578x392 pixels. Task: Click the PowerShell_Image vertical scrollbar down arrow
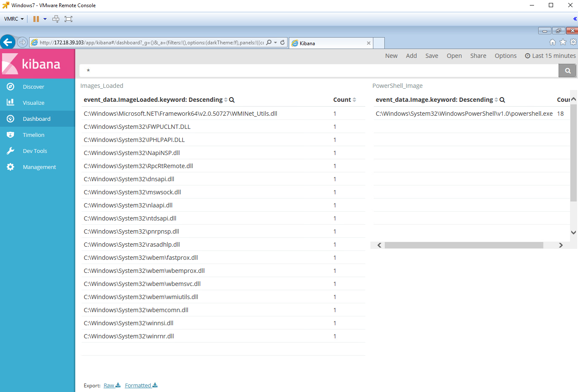pos(573,232)
